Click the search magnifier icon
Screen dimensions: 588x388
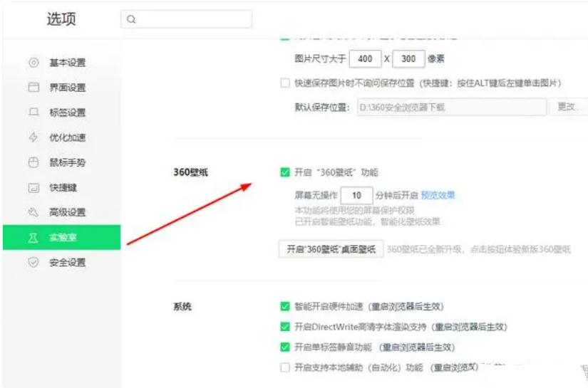pos(131,19)
